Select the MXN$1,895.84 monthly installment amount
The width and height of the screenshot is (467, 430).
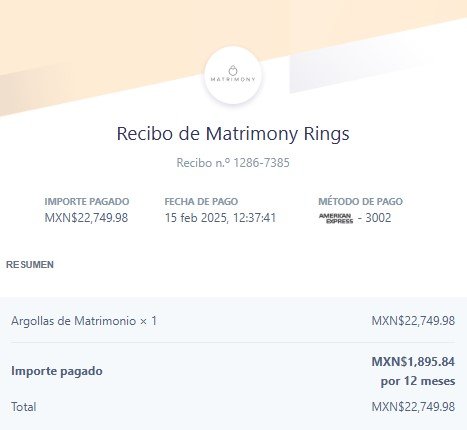pos(413,362)
